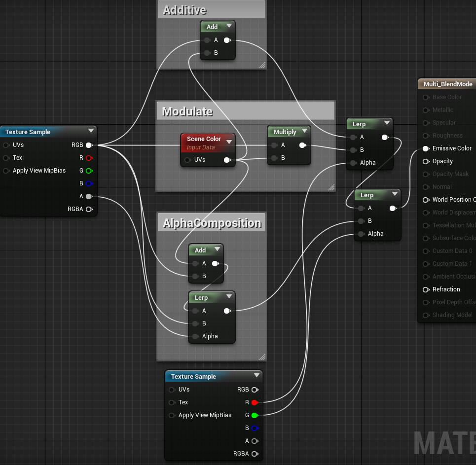Screen dimensions: 476x465
Task: Click the Add node's output pin in Additive group
Action: point(227,40)
